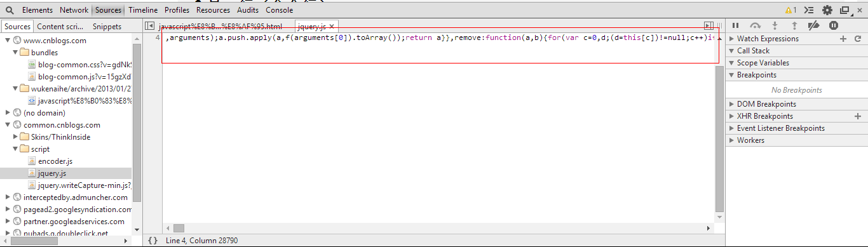Add an XHR breakpoint
This screenshot has width=868, height=247.
click(x=858, y=116)
